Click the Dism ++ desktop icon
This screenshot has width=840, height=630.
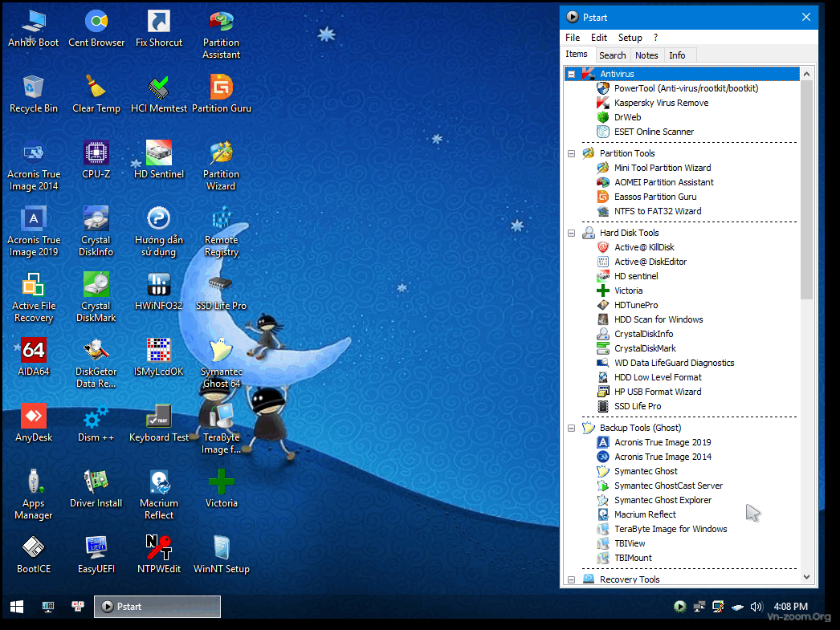[96, 417]
